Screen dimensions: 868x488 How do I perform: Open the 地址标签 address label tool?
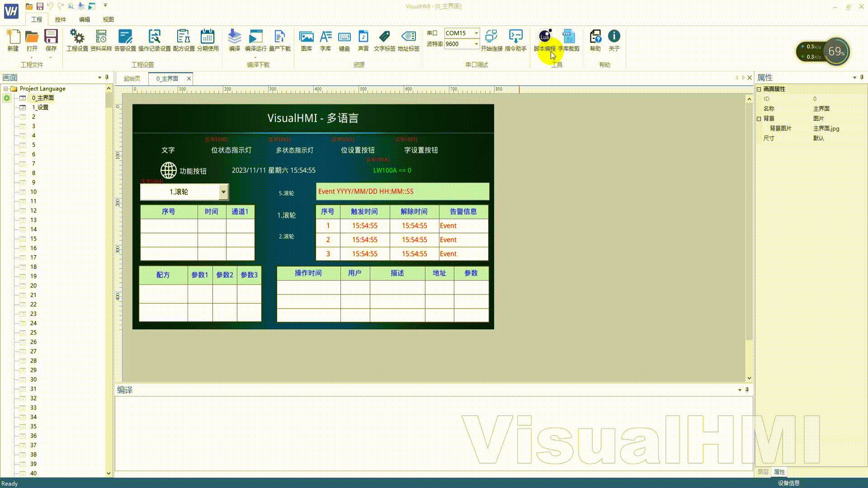click(x=409, y=40)
